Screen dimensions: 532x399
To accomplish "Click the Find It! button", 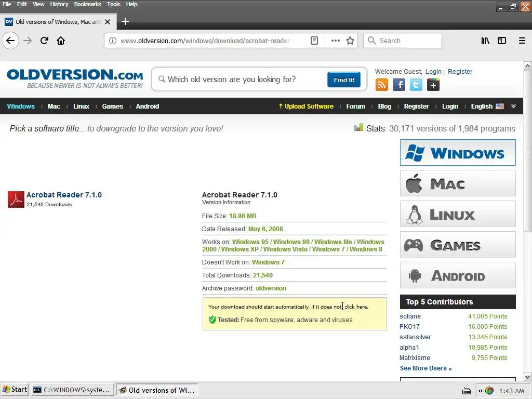I will [x=344, y=79].
